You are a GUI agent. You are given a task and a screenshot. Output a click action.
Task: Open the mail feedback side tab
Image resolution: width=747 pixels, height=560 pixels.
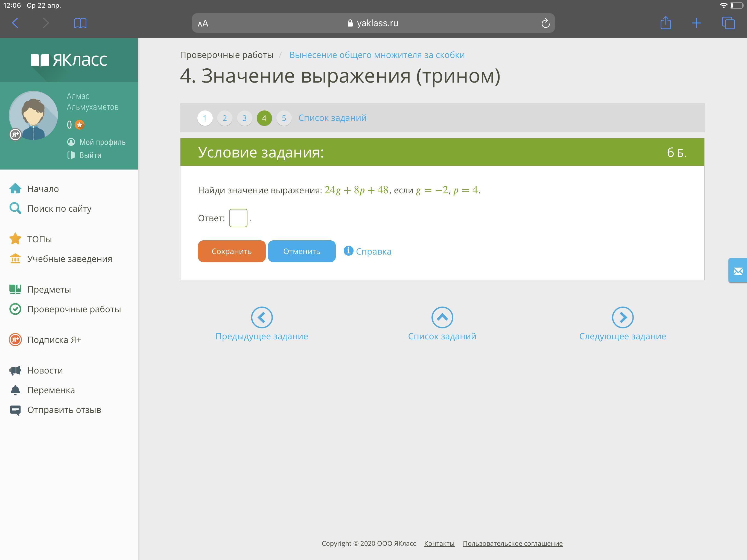[737, 271]
